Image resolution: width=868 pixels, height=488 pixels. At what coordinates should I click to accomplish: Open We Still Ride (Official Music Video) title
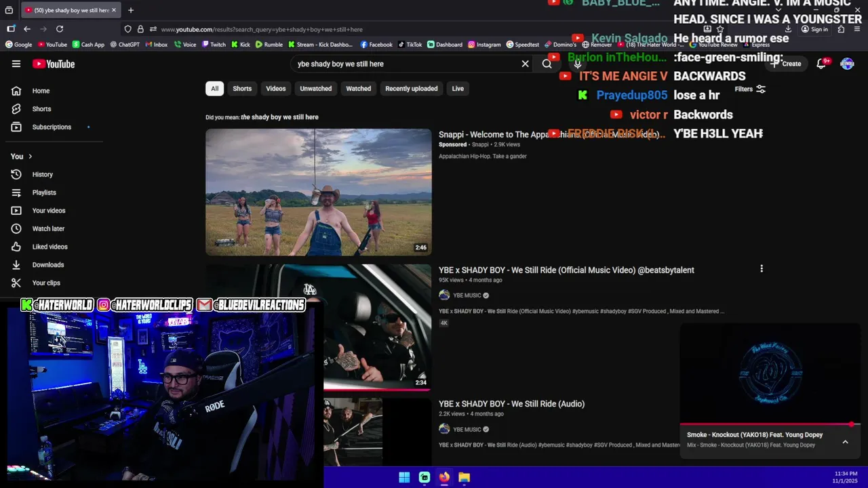(x=566, y=270)
